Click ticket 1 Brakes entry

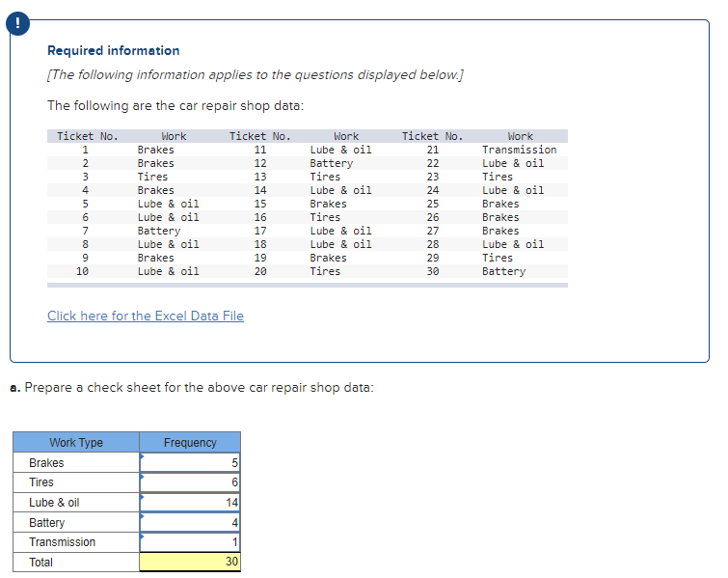155,150
